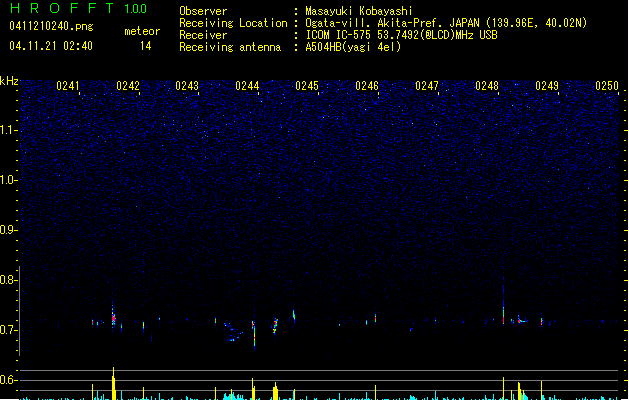Click observer name Masayuki Kobayashi
629x400 pixels.
click(x=359, y=11)
